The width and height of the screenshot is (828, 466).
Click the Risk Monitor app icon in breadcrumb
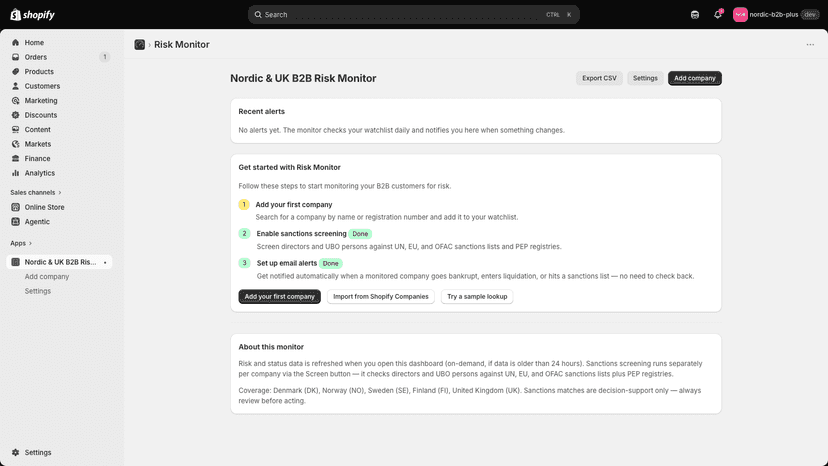[139, 44]
